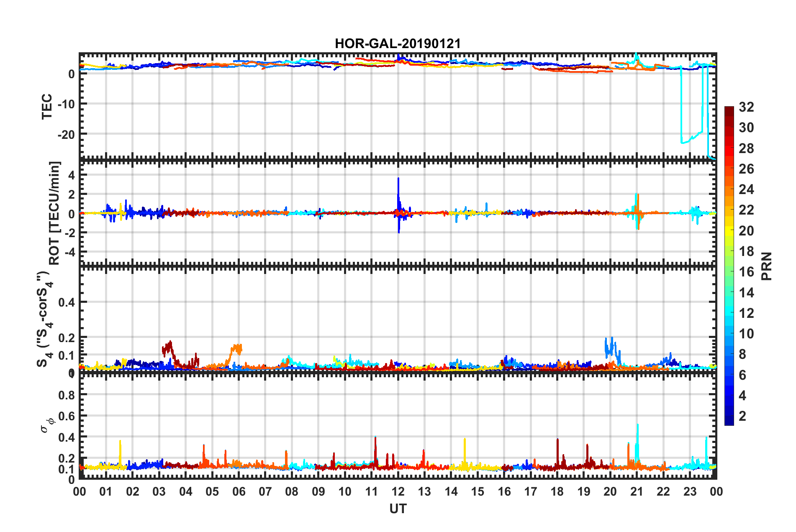
Task: Select colorbar tick value 12
Action: (746, 313)
